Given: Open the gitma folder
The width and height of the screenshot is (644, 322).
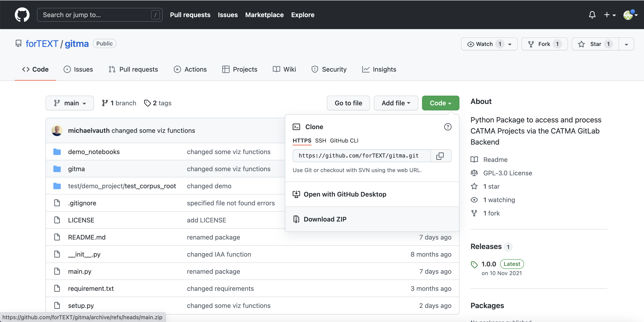Looking at the screenshot, I should 76,169.
